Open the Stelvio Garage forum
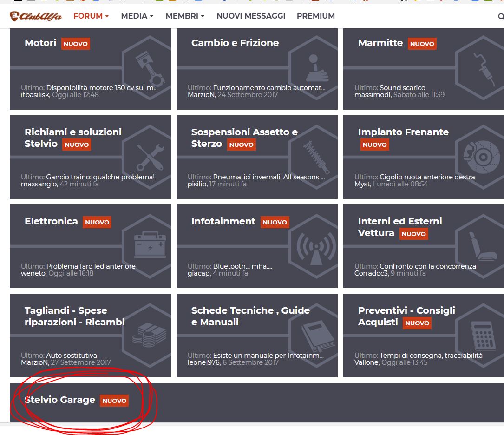 [x=60, y=400]
